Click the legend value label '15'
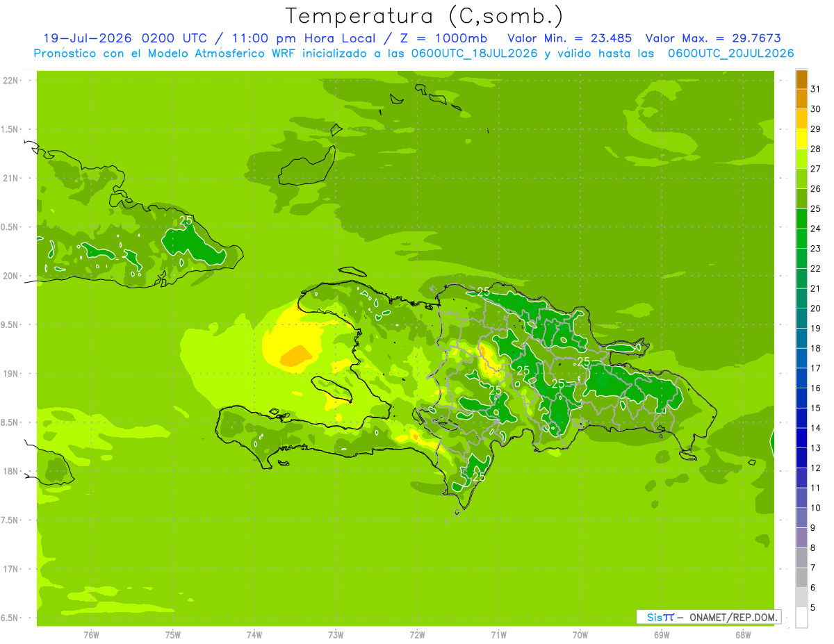The image size is (834, 644). tap(816, 408)
